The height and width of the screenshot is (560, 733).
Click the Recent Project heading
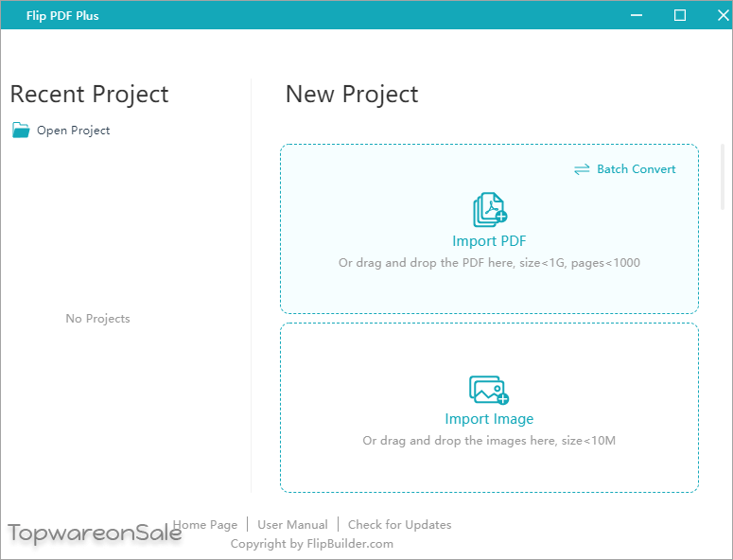(89, 95)
